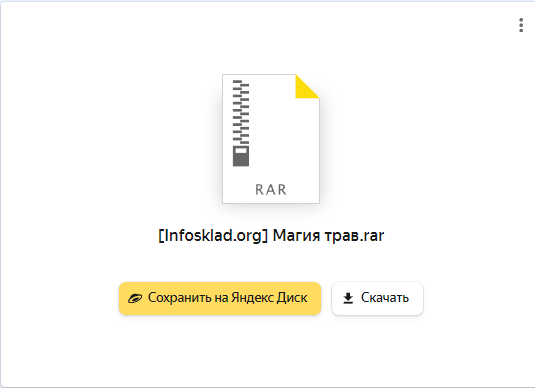Click the Яндекс Диск words in yellow button

coord(269,298)
